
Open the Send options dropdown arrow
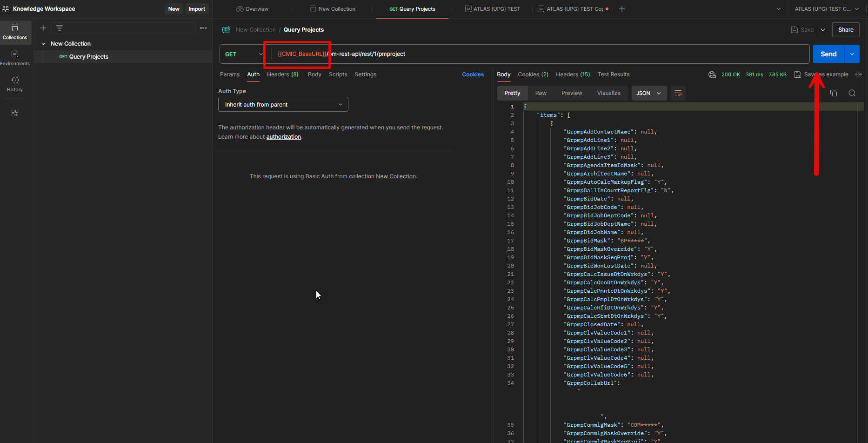(852, 54)
